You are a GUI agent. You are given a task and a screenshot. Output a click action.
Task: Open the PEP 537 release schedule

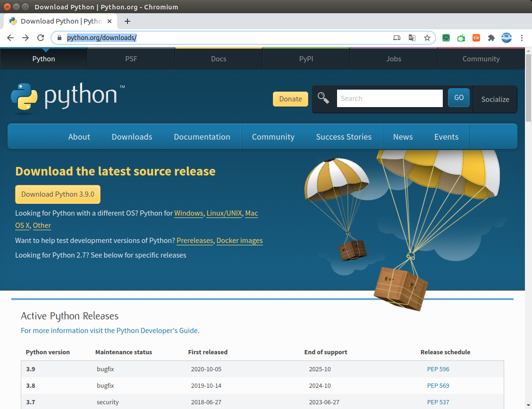tap(438, 402)
